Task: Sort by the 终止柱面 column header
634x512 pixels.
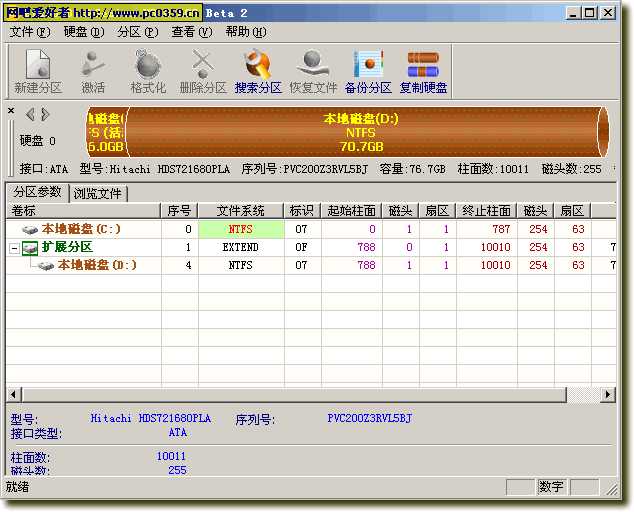Action: 487,211
